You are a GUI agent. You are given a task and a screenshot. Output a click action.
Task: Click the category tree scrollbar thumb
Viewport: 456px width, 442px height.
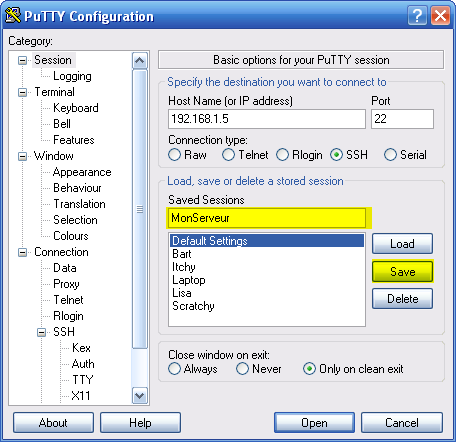140,209
